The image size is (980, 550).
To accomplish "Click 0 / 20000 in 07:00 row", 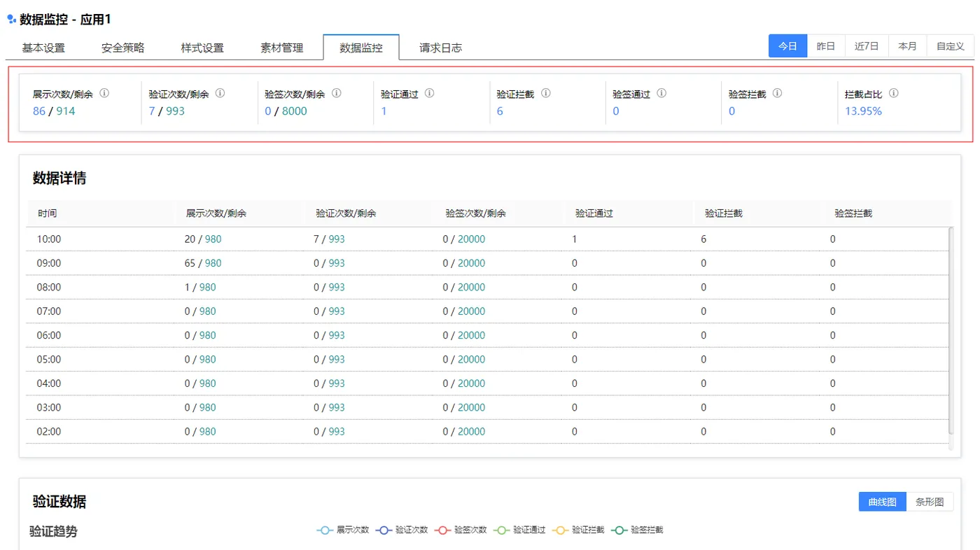I will (x=463, y=311).
